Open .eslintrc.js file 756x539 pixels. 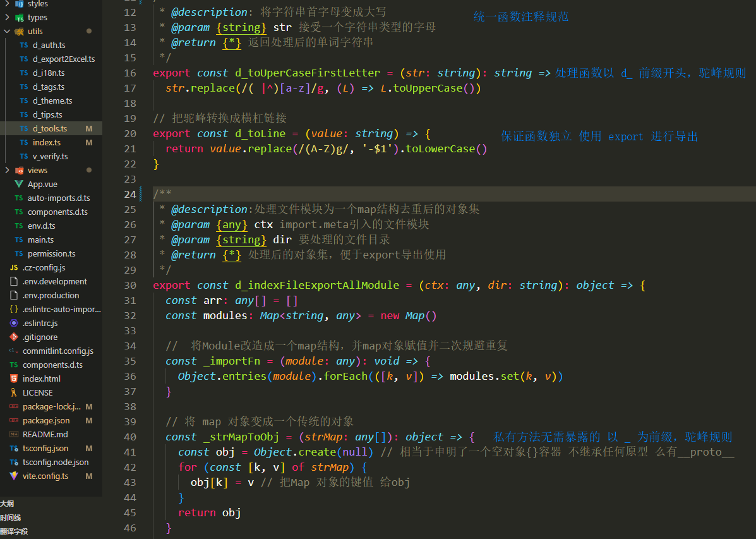(40, 324)
